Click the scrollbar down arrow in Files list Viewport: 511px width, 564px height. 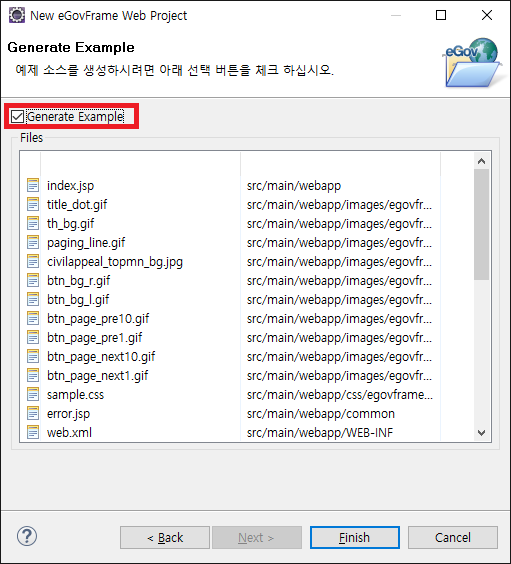tap(482, 433)
